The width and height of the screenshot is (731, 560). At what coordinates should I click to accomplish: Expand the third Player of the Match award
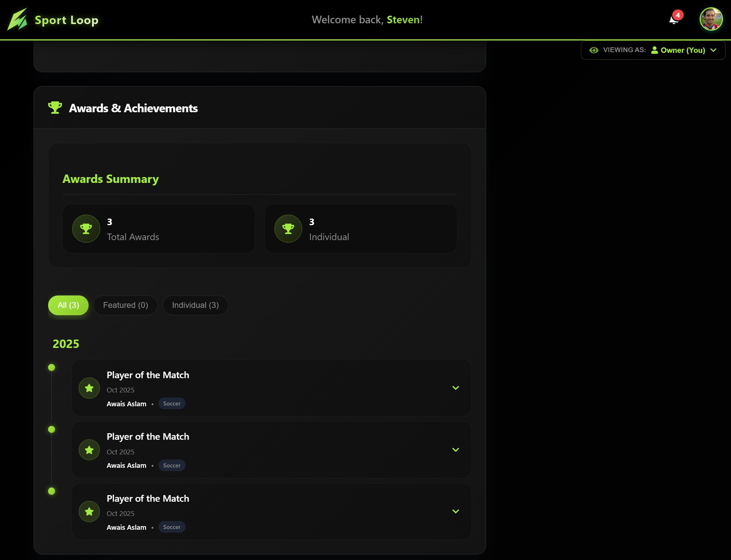[456, 512]
